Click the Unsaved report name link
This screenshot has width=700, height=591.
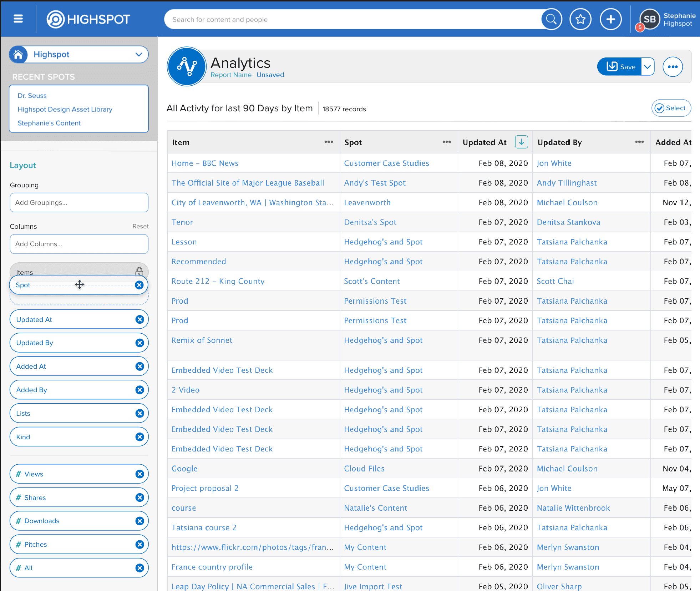click(270, 75)
